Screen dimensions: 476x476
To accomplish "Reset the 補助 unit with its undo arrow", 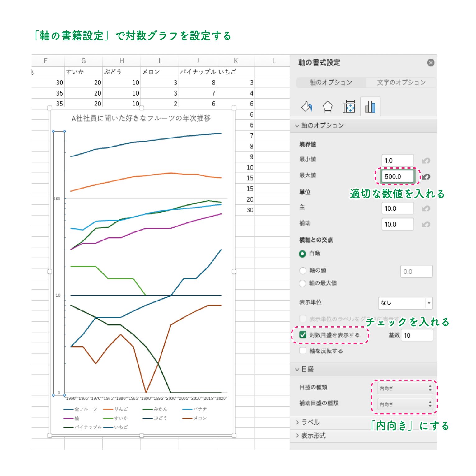I will [426, 224].
